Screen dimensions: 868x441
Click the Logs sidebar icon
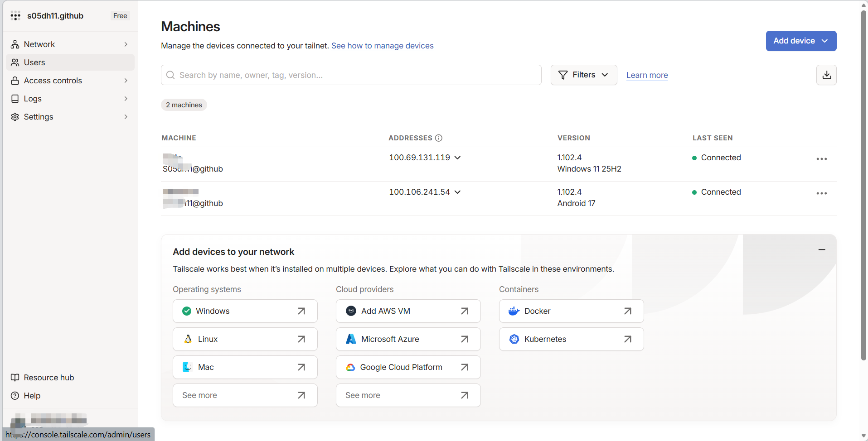coord(15,99)
